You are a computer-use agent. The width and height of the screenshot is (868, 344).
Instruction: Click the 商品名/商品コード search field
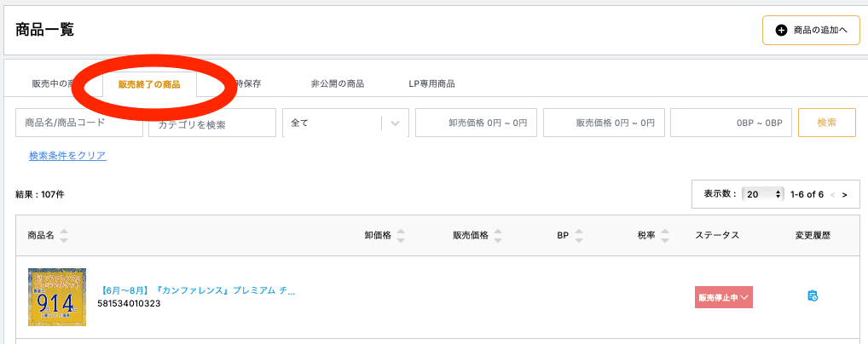[79, 123]
